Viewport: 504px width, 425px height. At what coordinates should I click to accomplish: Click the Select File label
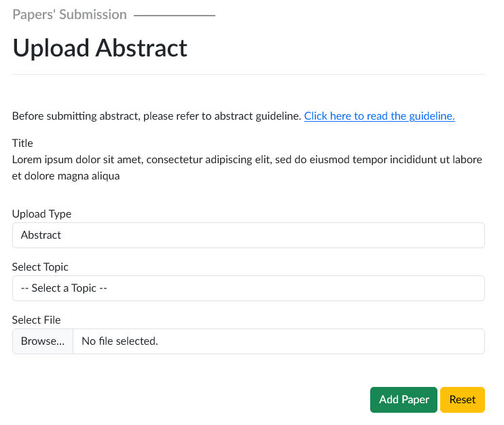(x=37, y=320)
